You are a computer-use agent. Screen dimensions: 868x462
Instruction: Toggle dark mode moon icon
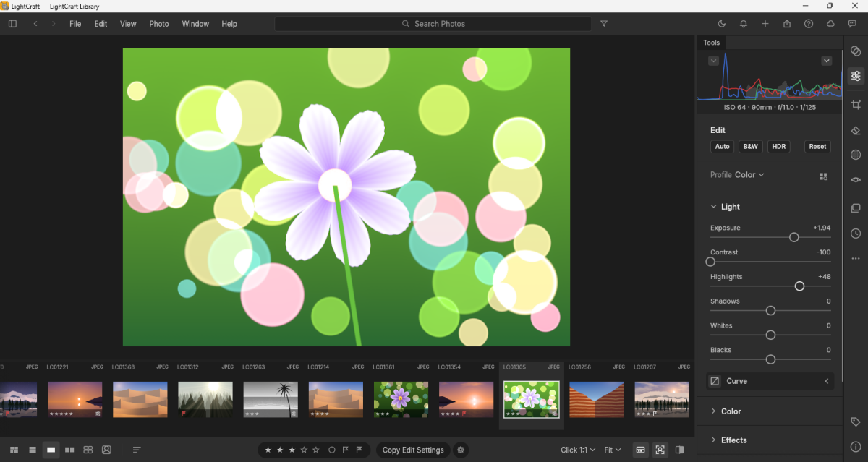click(x=722, y=24)
